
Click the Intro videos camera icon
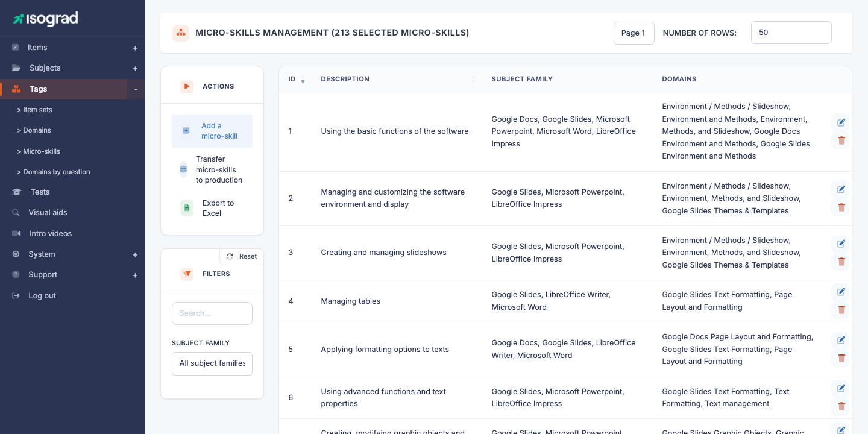click(x=17, y=233)
